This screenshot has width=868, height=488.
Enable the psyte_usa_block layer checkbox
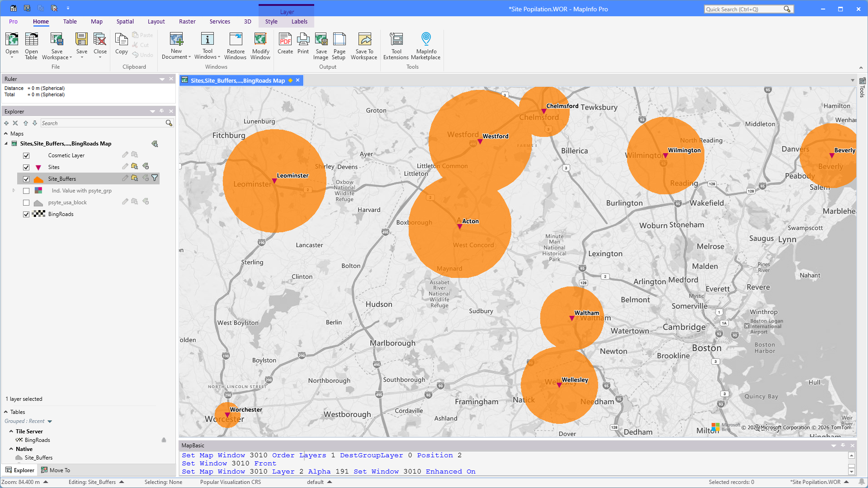click(26, 202)
